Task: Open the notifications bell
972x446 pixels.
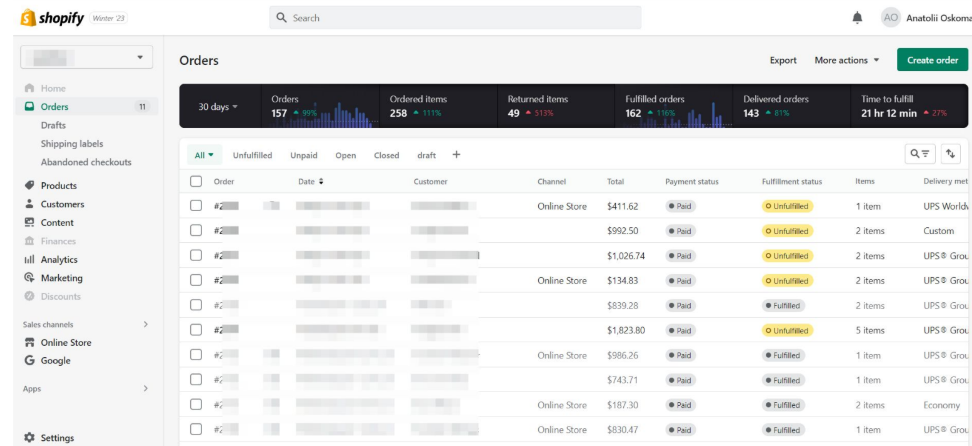Action: click(857, 18)
